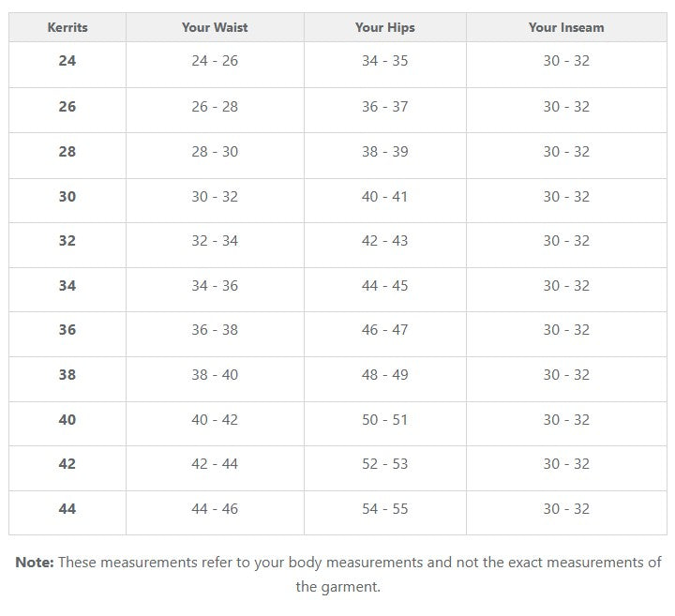Click waist range 42 - 44
The width and height of the screenshot is (675, 616).
(x=215, y=464)
